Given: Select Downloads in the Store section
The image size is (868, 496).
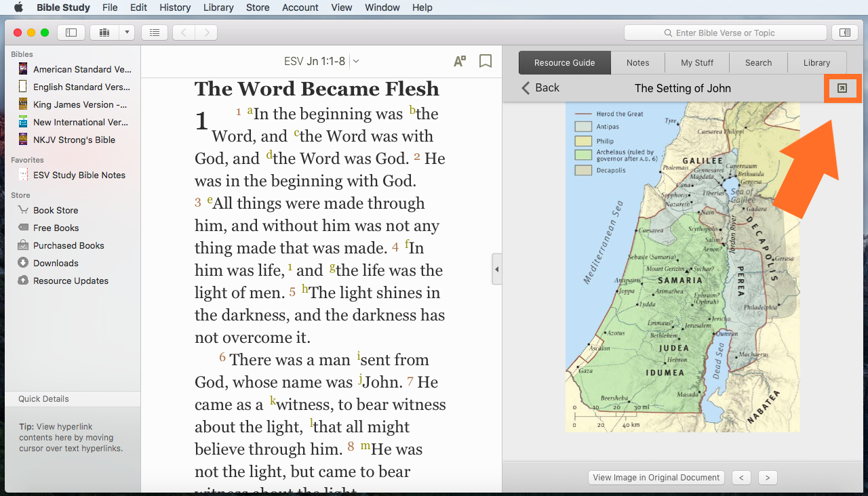Looking at the screenshot, I should 56,263.
